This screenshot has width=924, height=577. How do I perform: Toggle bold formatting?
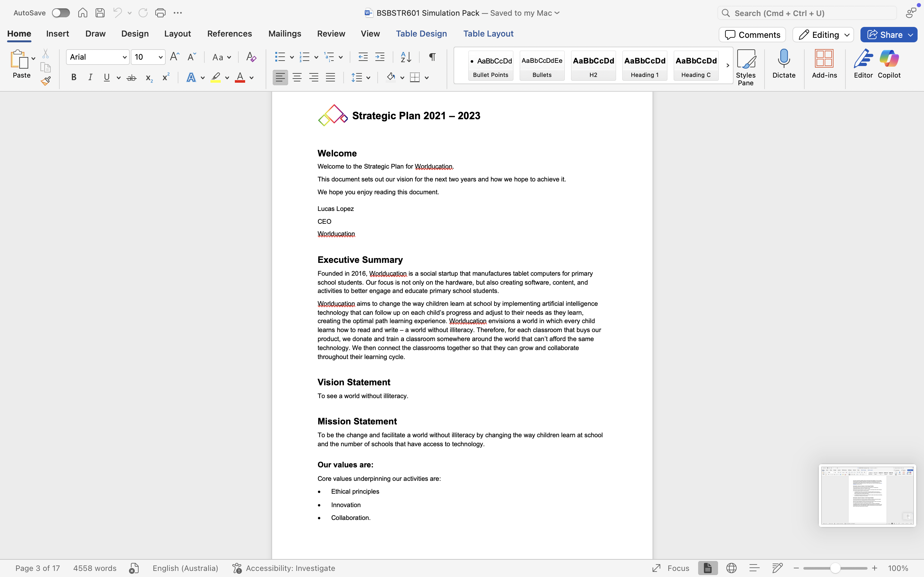click(x=74, y=78)
